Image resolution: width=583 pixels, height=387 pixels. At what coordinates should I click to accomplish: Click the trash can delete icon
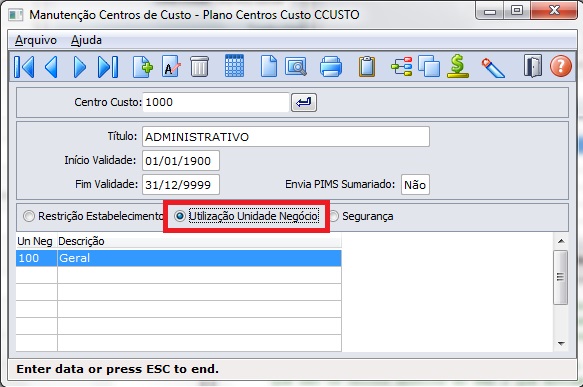point(200,67)
